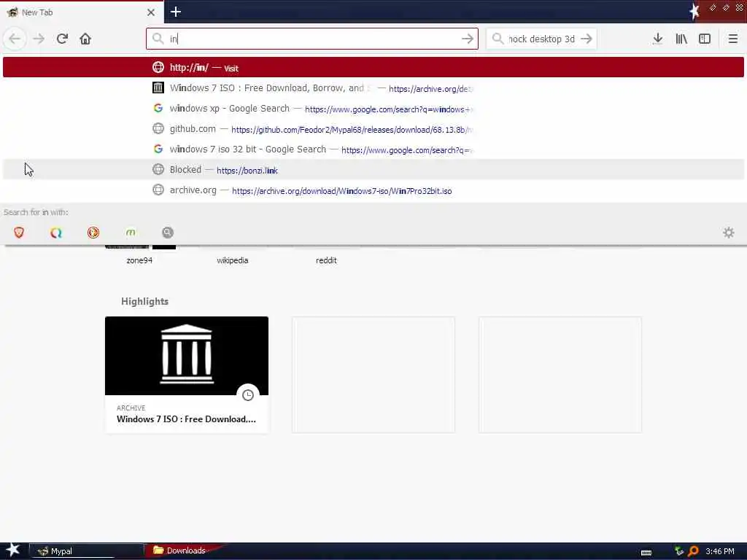This screenshot has width=747, height=560.
Task: Click into the address bar field
Action: click(312, 39)
